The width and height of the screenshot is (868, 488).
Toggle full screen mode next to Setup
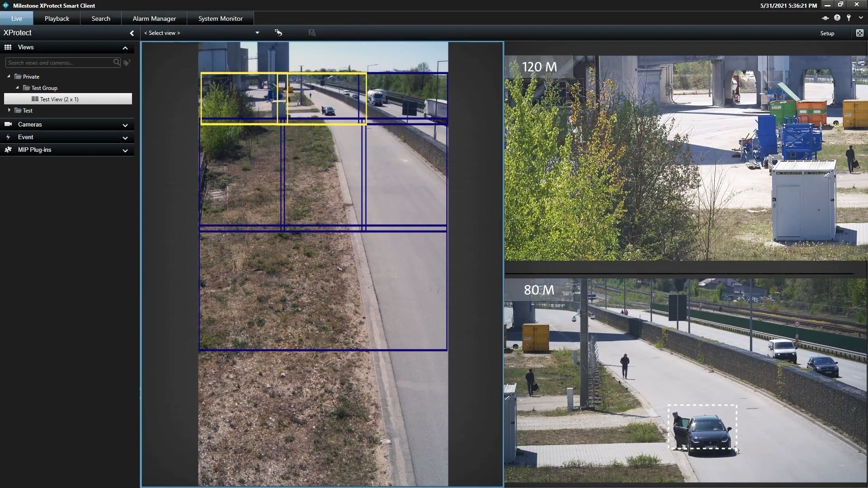(x=860, y=33)
